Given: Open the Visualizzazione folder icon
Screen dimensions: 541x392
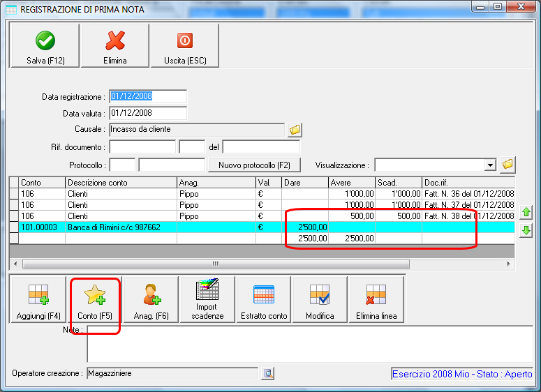Looking at the screenshot, I should tap(507, 165).
